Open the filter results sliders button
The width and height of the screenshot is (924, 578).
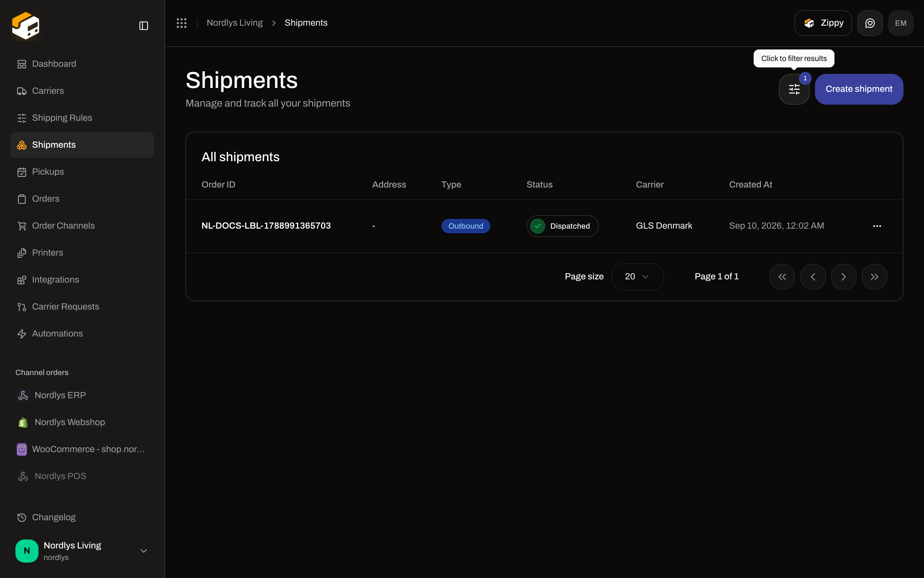point(794,89)
